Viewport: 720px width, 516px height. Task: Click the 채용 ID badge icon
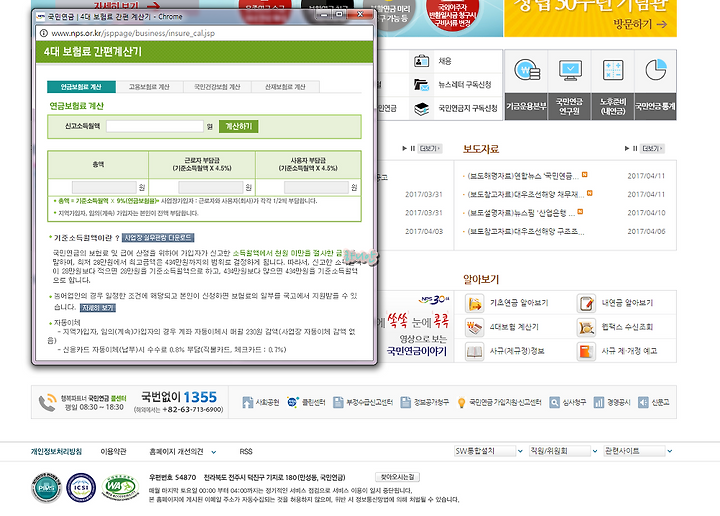(422, 61)
